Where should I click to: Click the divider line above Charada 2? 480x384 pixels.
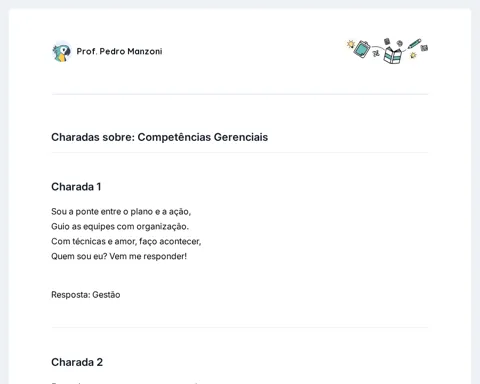point(240,327)
